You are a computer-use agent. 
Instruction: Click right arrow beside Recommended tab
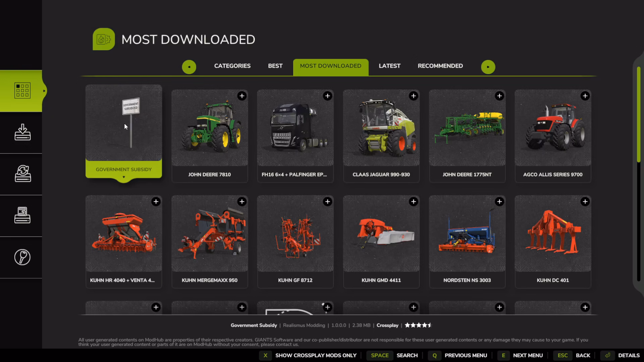tap(488, 67)
